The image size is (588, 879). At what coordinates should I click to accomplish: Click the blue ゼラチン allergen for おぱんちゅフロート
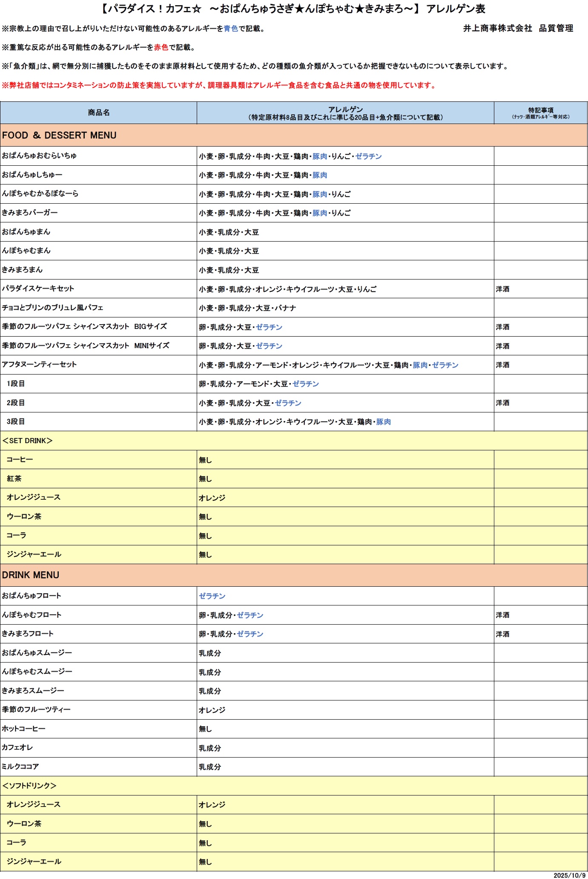tap(212, 596)
